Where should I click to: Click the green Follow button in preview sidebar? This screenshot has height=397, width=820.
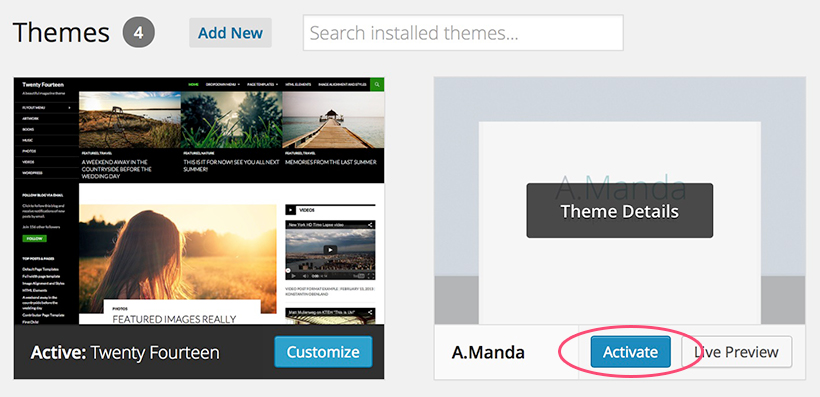(x=35, y=239)
